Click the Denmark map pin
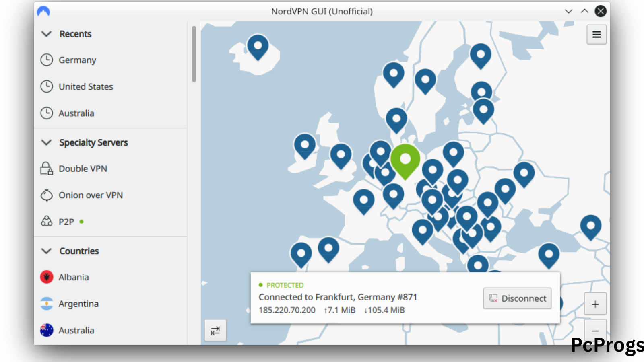The image size is (644, 362). 396,120
